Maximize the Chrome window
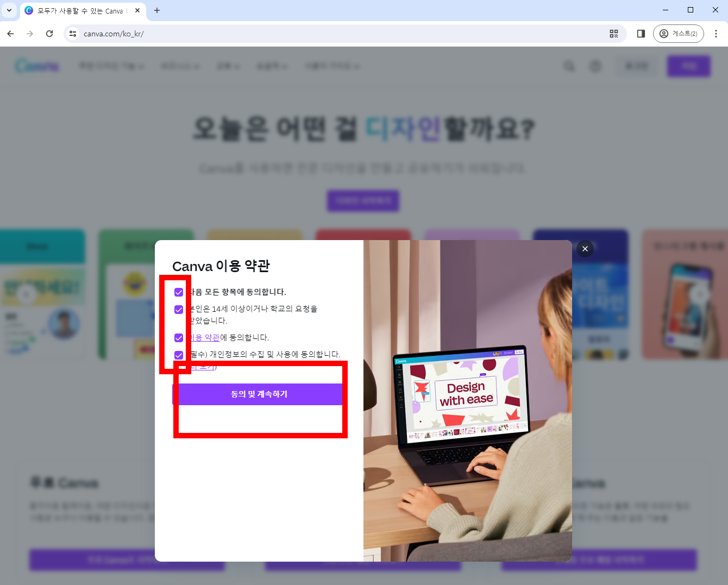Viewport: 728px width, 585px height. tap(691, 10)
